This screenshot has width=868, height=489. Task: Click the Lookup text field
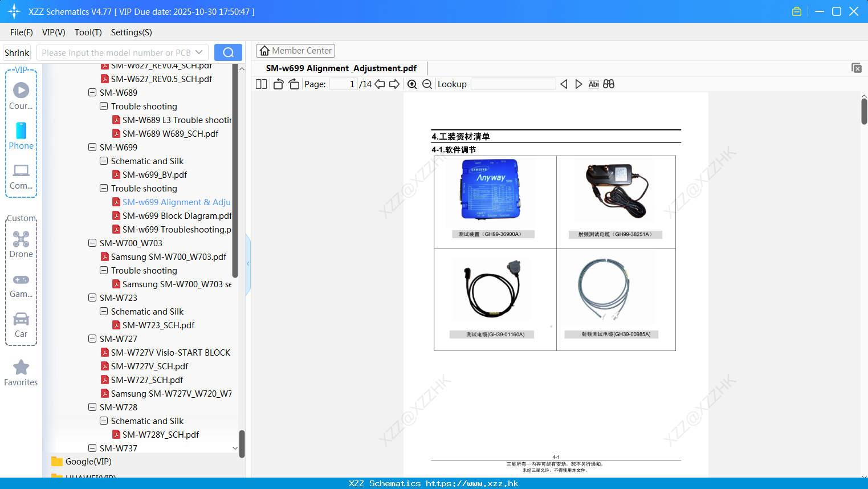click(514, 84)
